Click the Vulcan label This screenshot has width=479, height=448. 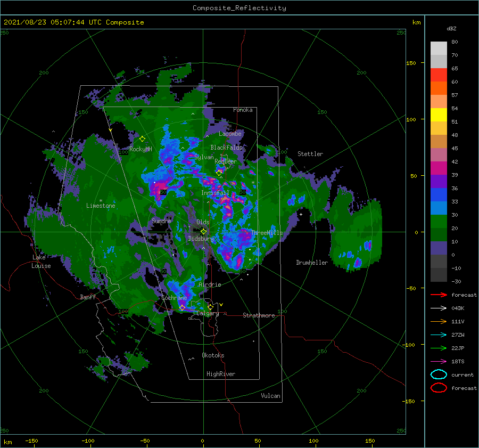click(271, 396)
